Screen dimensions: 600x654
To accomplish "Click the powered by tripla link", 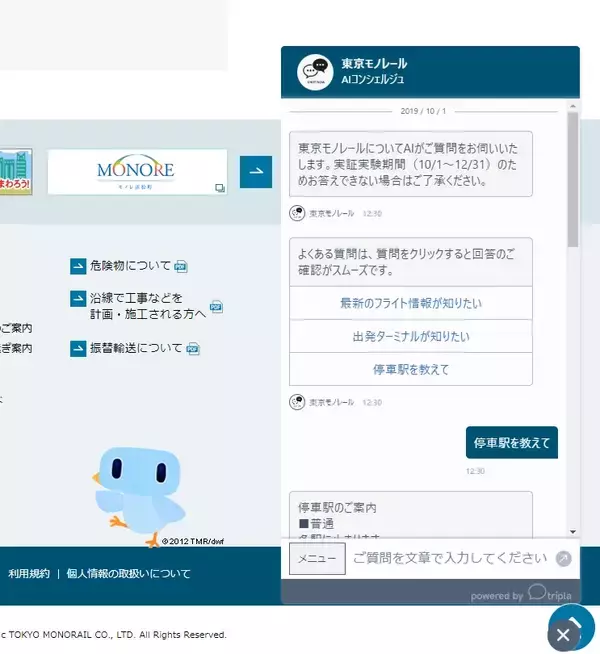I will coord(522,594).
